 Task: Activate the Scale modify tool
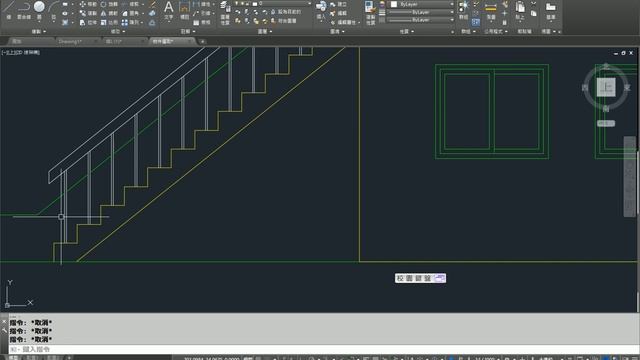pos(109,22)
